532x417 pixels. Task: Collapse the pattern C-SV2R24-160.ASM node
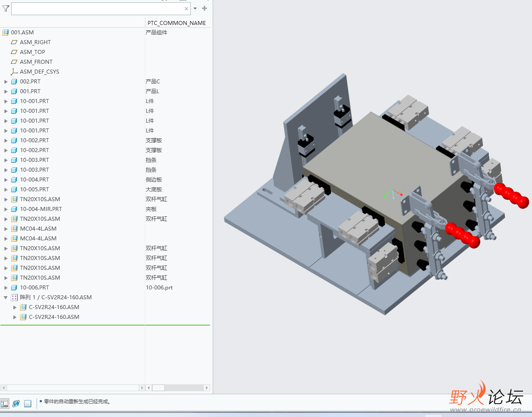(5, 297)
